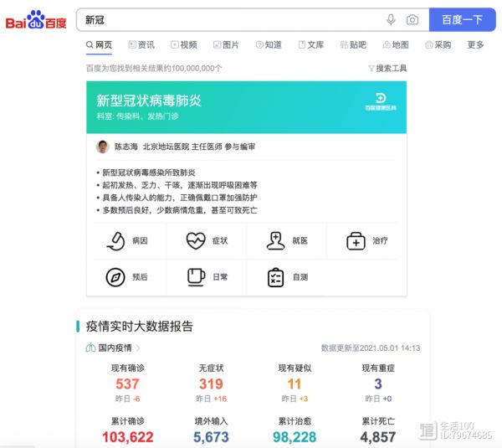The height and width of the screenshot is (448, 502).
Task: Open the 知道 tab
Action: click(269, 45)
